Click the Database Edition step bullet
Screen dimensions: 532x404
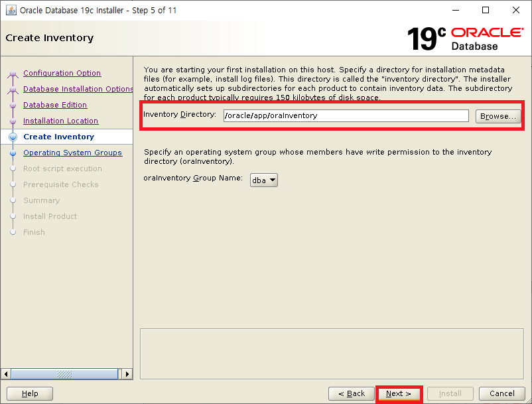(x=13, y=105)
